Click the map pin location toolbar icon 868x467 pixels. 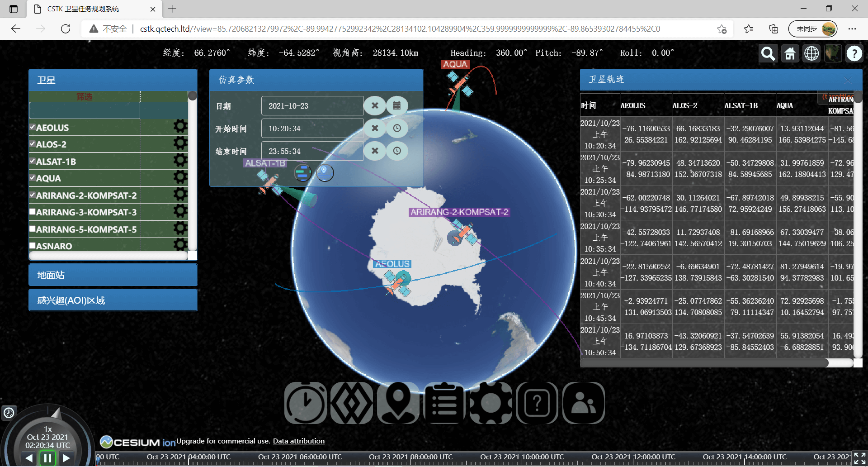point(398,403)
